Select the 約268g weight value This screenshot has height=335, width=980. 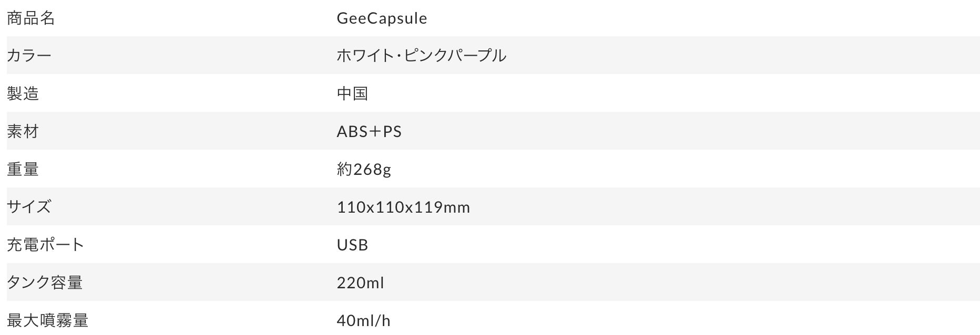coord(364,169)
